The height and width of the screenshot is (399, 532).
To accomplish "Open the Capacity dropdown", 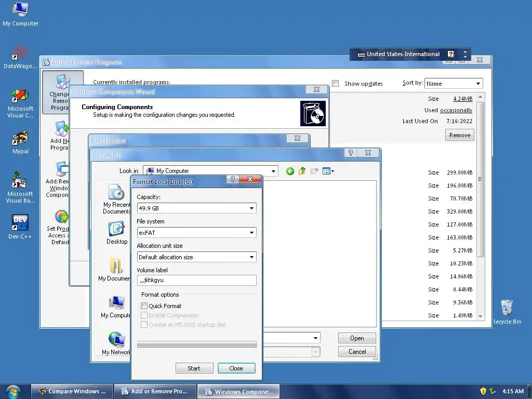I will tap(251, 208).
